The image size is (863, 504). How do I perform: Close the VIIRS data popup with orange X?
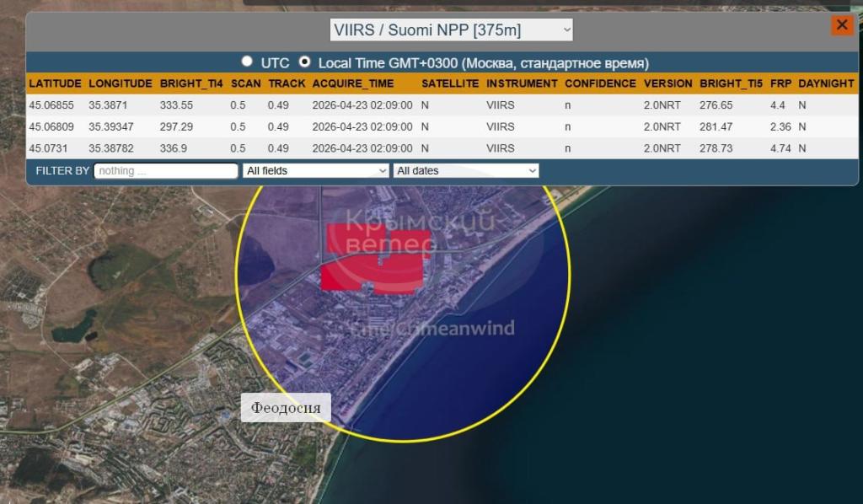click(842, 25)
